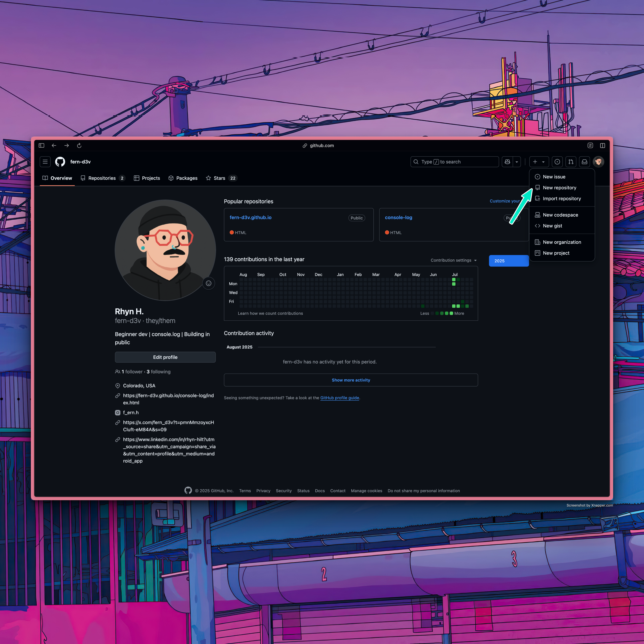Open the Contact footer link
The image size is (644, 644).
[x=338, y=491]
